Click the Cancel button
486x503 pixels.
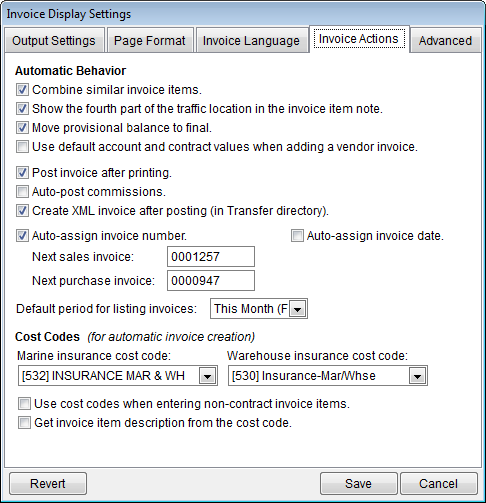pyautogui.click(x=439, y=483)
